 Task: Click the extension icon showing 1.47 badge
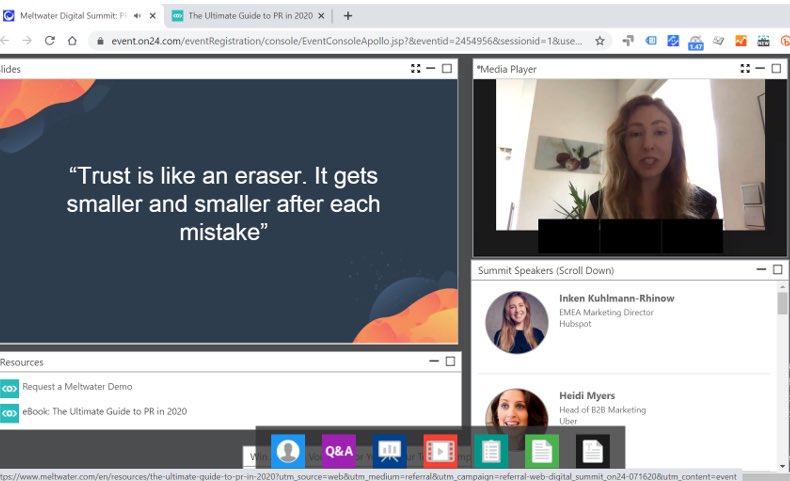696,42
